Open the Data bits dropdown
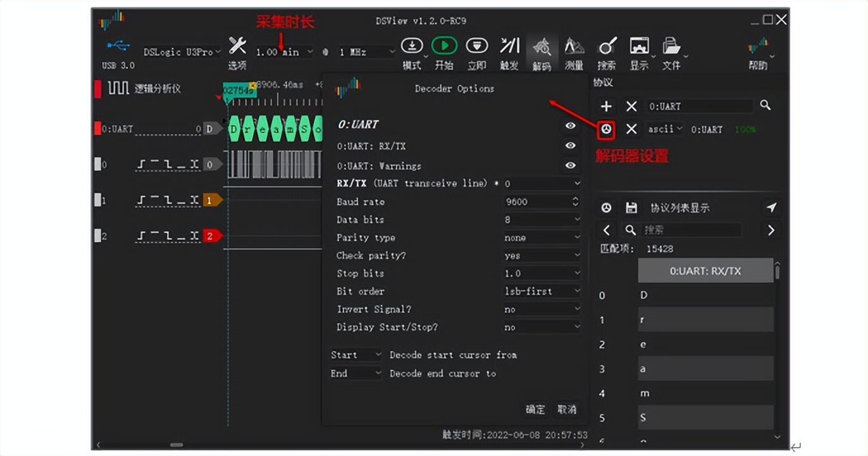 click(x=542, y=219)
